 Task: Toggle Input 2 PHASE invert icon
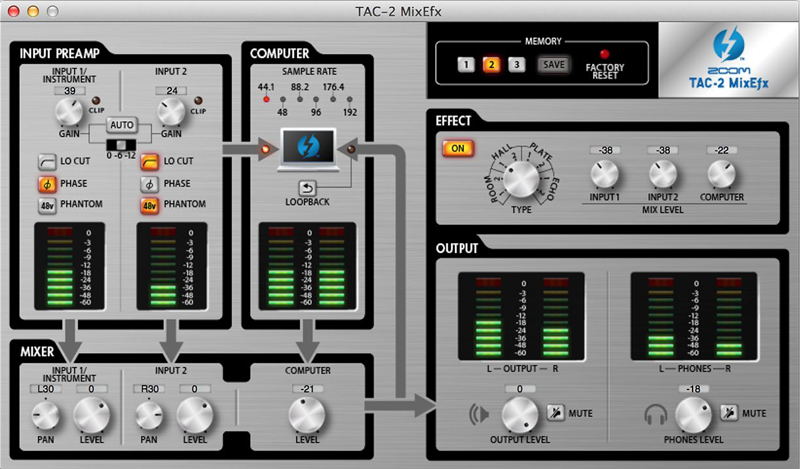click(x=147, y=184)
